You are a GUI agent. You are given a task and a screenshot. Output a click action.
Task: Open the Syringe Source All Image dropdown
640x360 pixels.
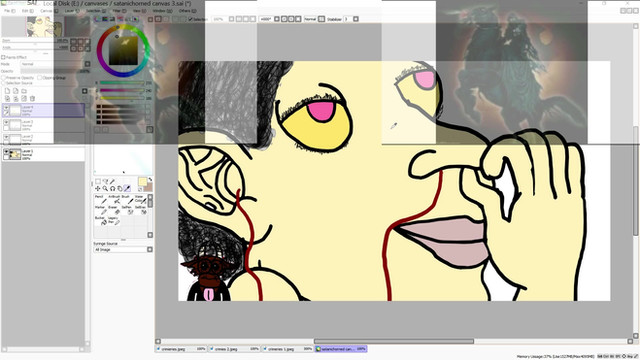(123, 249)
